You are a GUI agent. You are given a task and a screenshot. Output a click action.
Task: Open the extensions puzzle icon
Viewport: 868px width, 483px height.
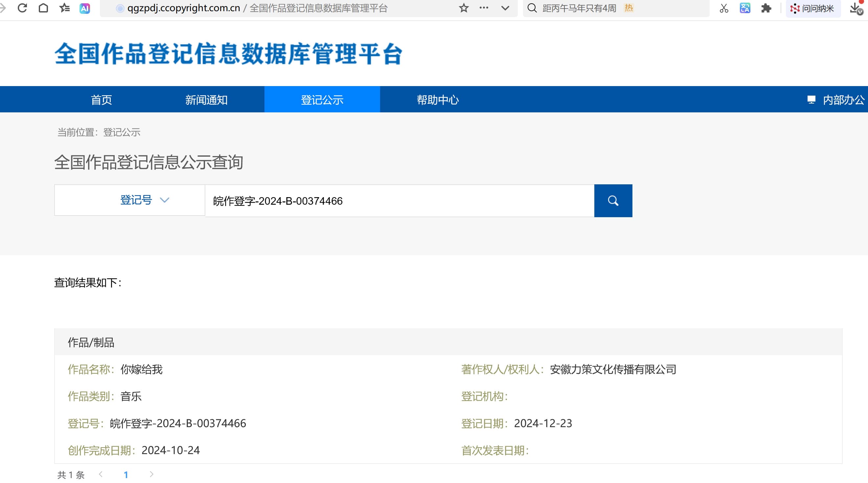point(766,8)
